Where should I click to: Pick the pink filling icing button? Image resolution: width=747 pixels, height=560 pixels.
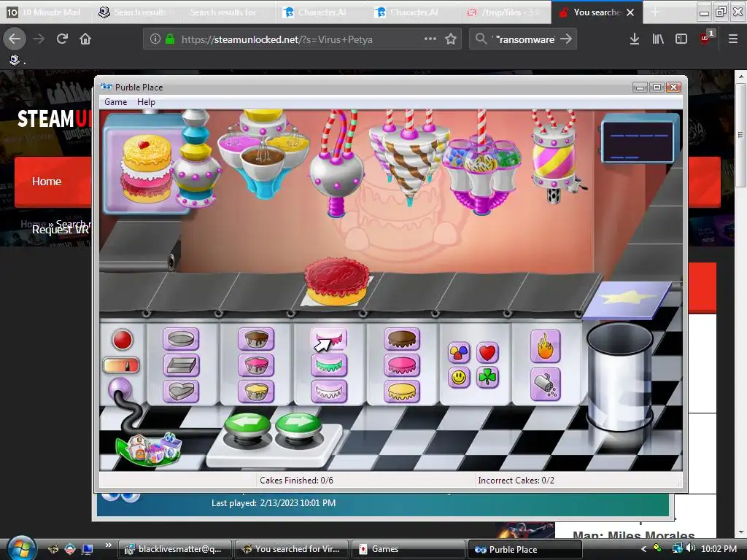coord(329,340)
